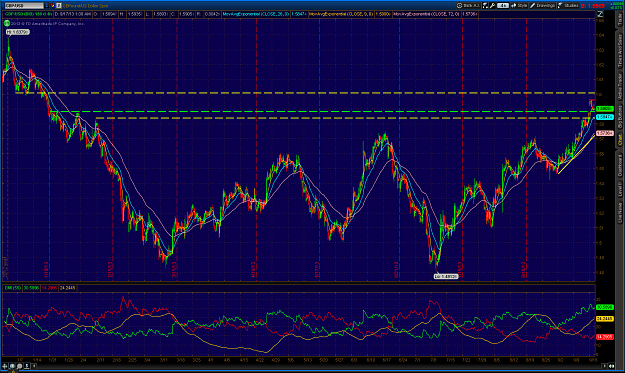Open the Style menu
625x373 pixels.
pyautogui.click(x=519, y=6)
